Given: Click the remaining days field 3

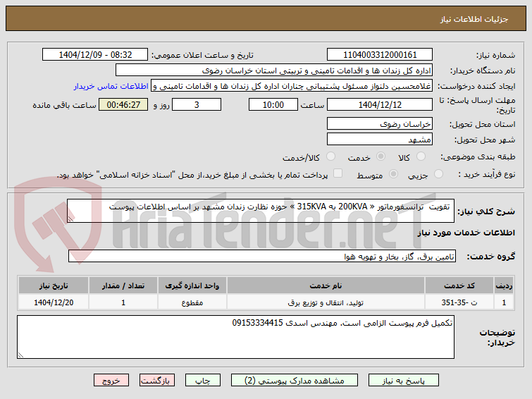Looking at the screenshot, I should (x=197, y=104).
